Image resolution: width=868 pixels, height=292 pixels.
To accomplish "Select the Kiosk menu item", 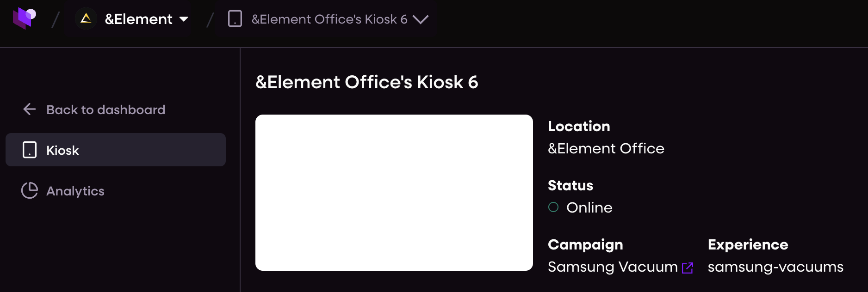I will (116, 150).
